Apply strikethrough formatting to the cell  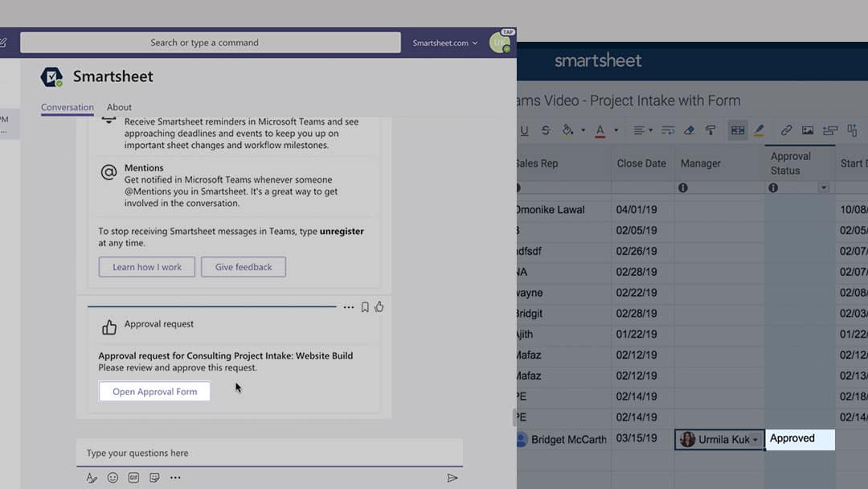[545, 129]
